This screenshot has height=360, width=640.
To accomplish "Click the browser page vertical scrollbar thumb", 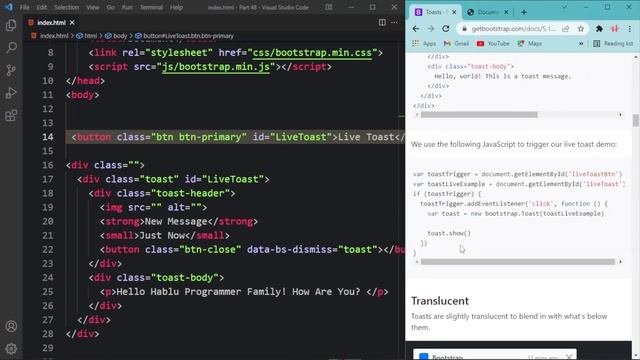I will tap(636, 120).
